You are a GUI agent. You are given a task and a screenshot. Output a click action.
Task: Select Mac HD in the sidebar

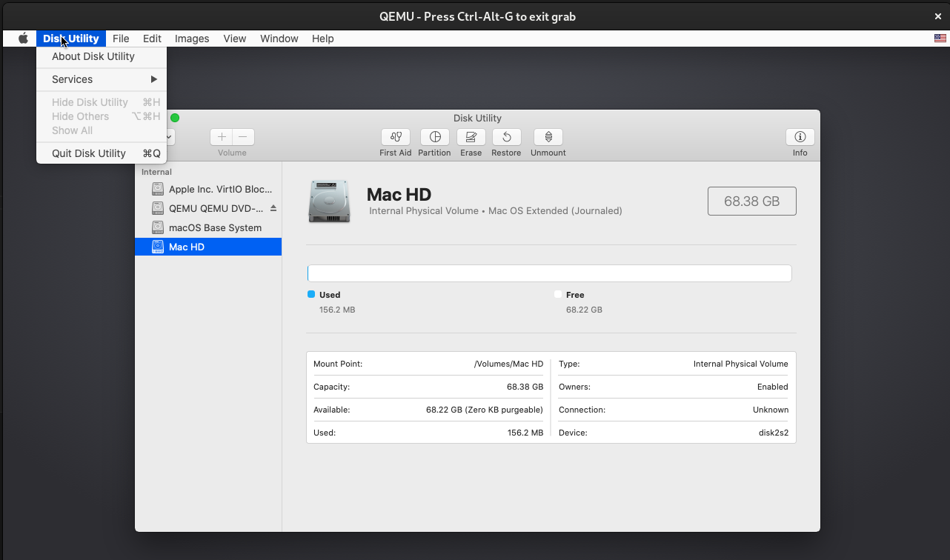208,247
